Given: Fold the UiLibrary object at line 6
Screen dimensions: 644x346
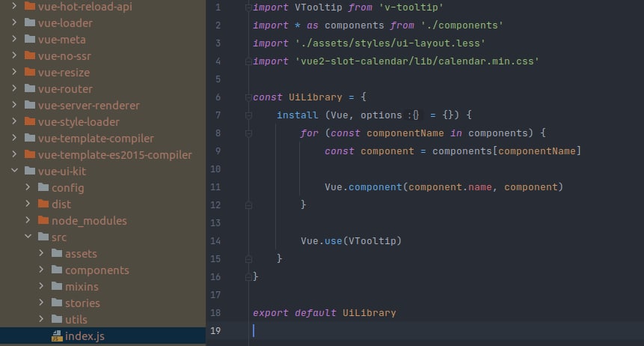Looking at the screenshot, I should pos(248,97).
